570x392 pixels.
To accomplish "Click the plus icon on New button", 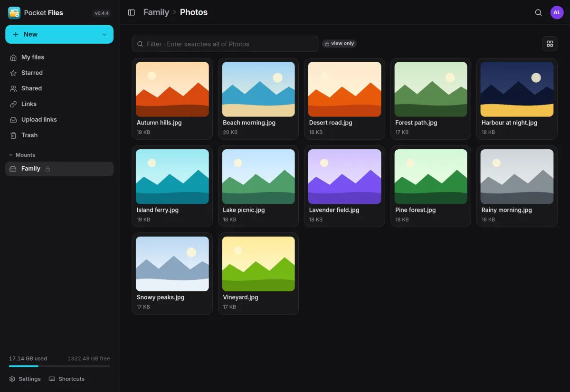I will click(x=16, y=34).
